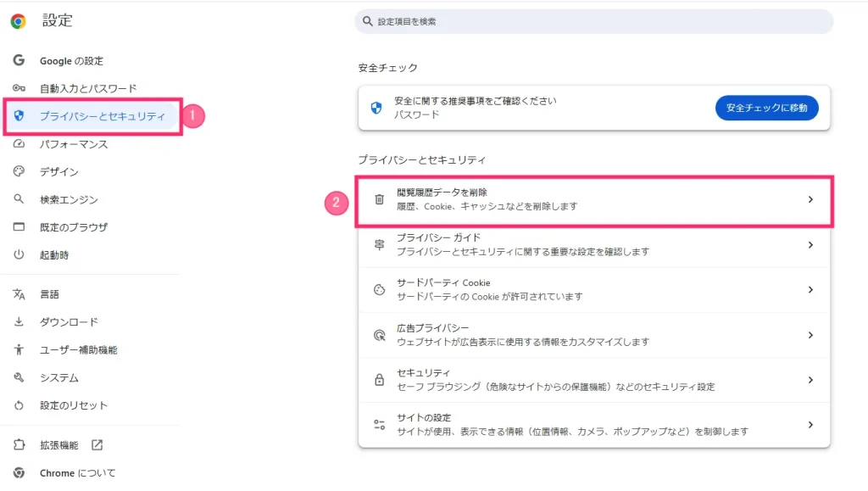868x491 pixels.
Task: Click the 安全チェックに移動 button
Action: tap(766, 108)
